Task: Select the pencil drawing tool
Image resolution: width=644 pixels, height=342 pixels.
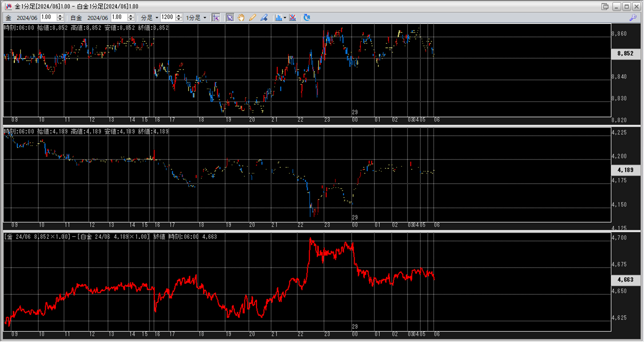Action: [x=252, y=18]
